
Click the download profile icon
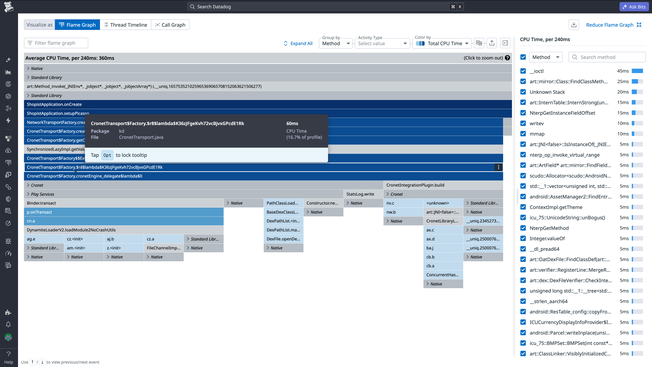[x=574, y=25]
